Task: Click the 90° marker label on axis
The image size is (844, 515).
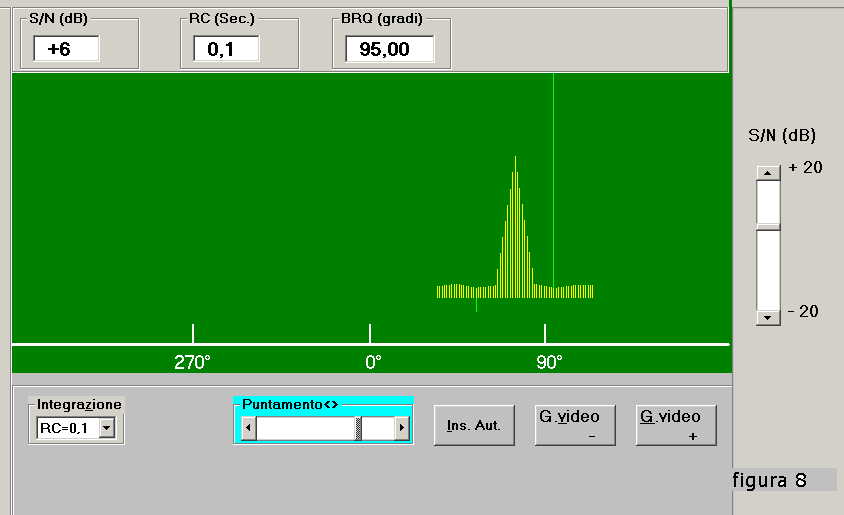Action: 549,362
